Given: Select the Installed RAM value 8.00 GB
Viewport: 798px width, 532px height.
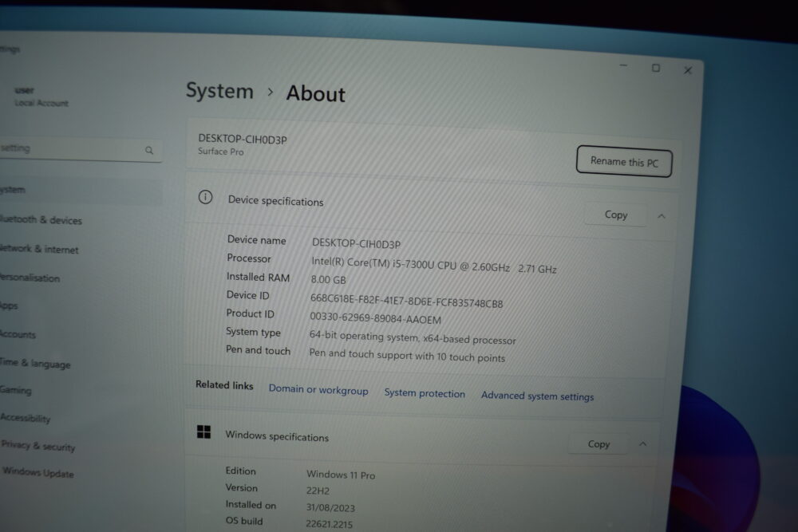Looking at the screenshot, I should point(328,280).
